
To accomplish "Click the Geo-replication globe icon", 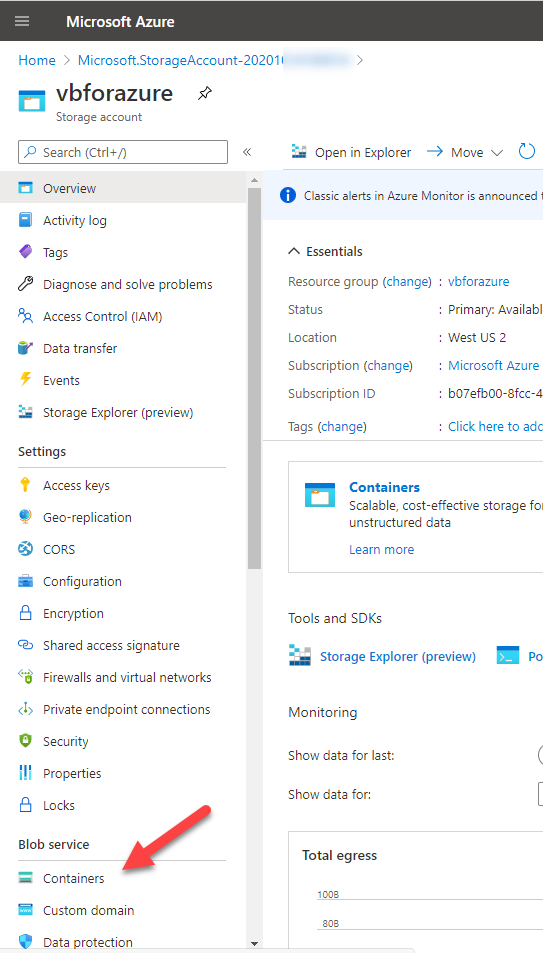I will 25,517.
